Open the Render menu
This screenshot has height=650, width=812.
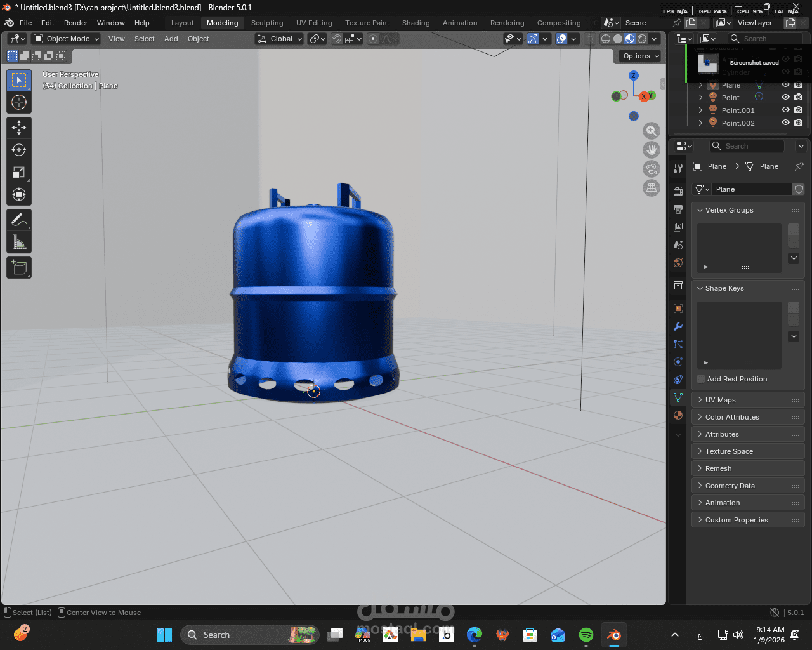[75, 23]
